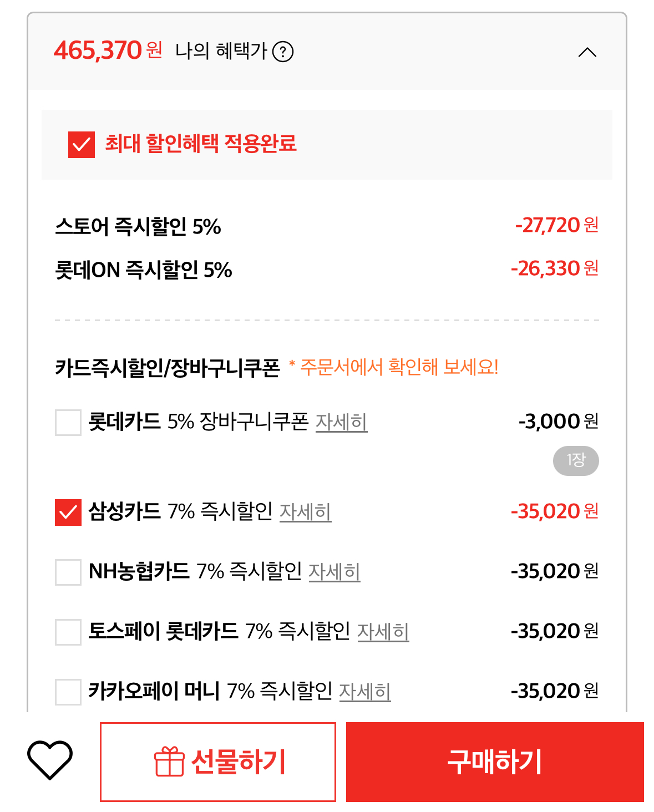This screenshot has height=812, width=654.
Task: Enable the 토스페이 롯데카드 discount checkbox
Action: click(x=68, y=632)
